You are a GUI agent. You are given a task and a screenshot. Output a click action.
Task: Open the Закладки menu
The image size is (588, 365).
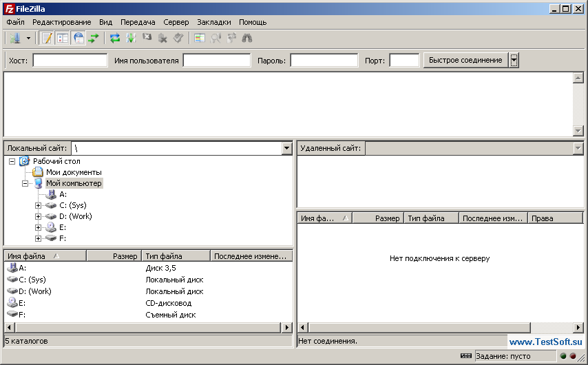click(213, 22)
